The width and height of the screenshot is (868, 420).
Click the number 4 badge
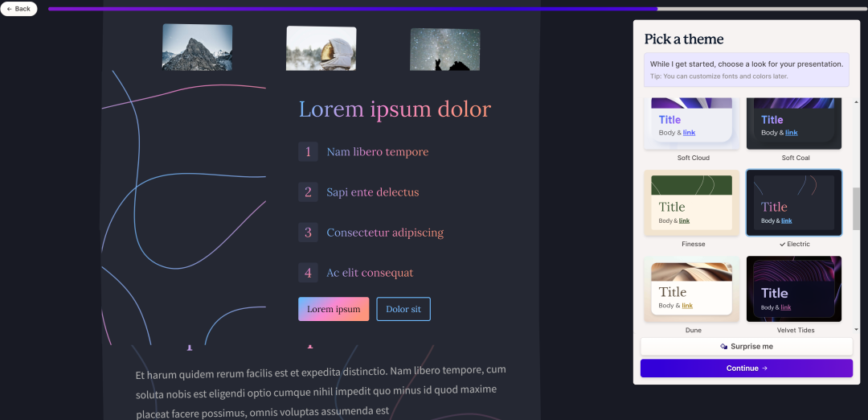coord(309,273)
